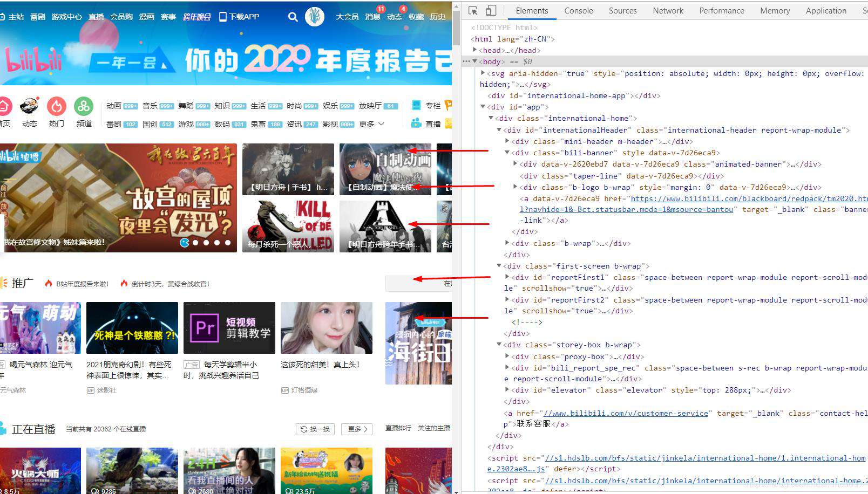This screenshot has height=494, width=868.
Task: Expand the animated-banner div node
Action: tap(515, 163)
